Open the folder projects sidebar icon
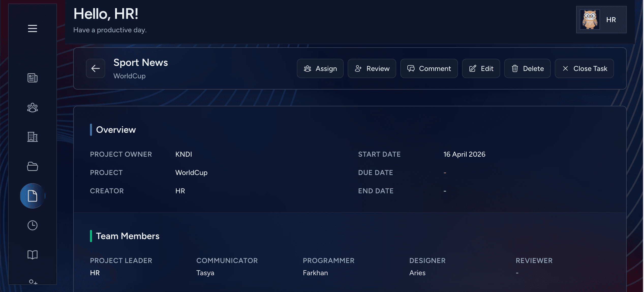Screen dimensions: 644x292 (33, 166)
